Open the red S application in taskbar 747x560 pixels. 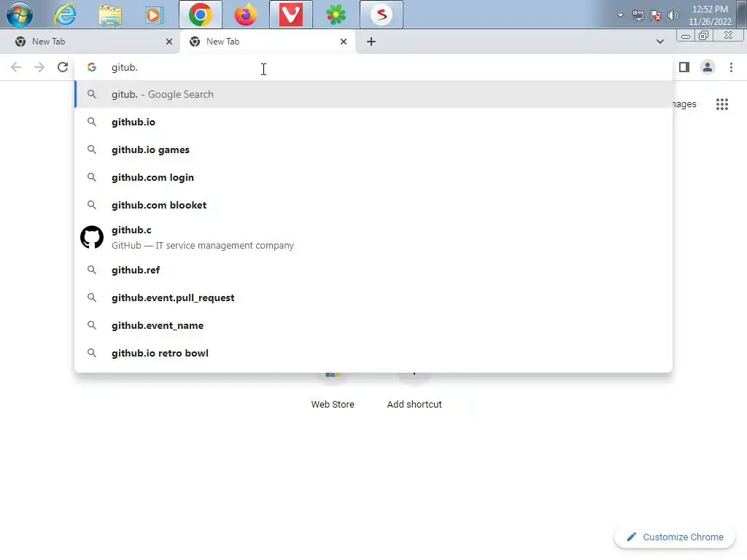click(x=381, y=15)
